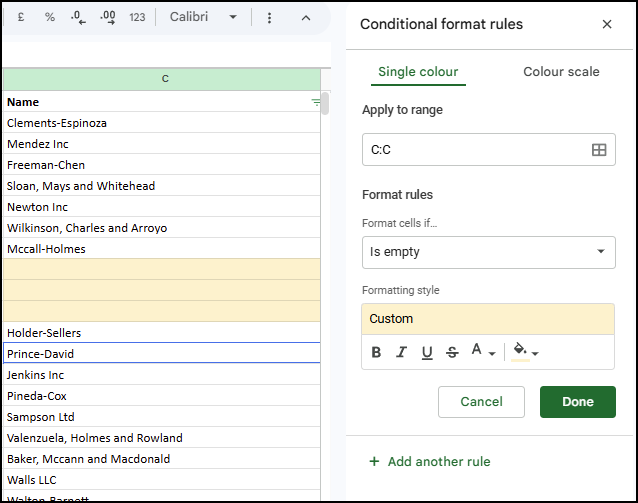This screenshot has width=638, height=503.
Task: Select the Prince-David cell
Action: pyautogui.click(x=162, y=354)
